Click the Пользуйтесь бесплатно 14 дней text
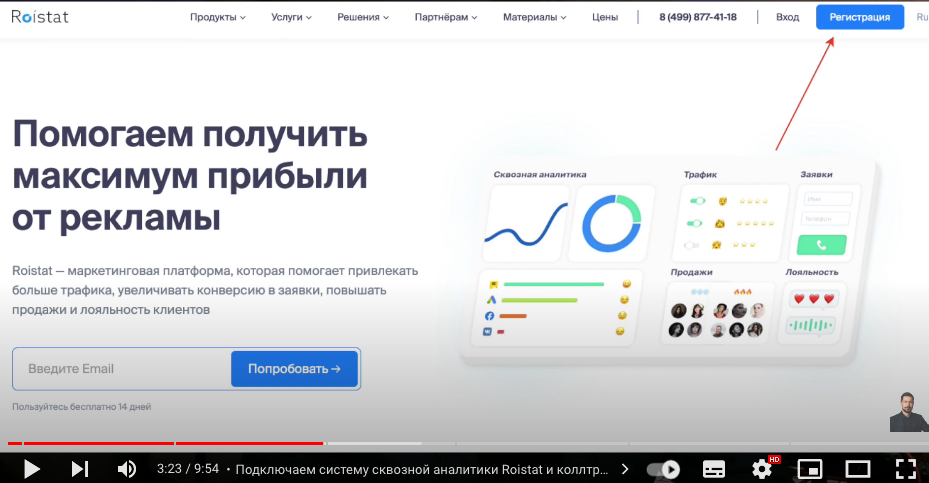The image size is (929, 483). (82, 407)
